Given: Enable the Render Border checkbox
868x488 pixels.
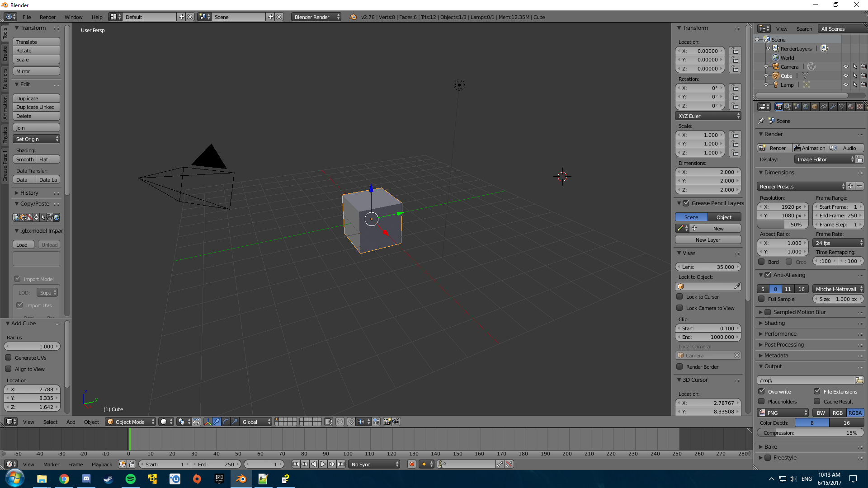Looking at the screenshot, I should click(679, 367).
